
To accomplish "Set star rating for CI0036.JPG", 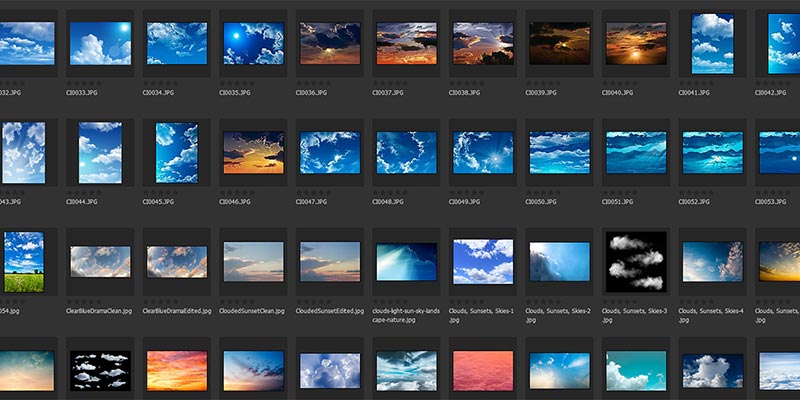I will pyautogui.click(x=314, y=84).
